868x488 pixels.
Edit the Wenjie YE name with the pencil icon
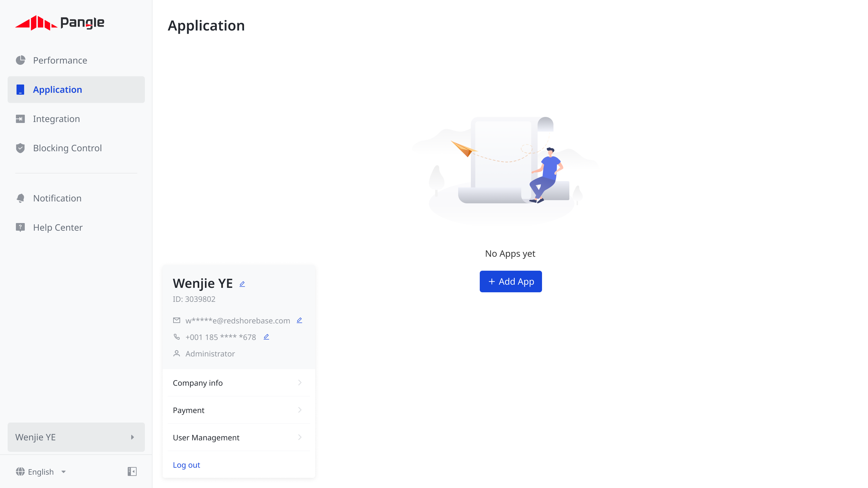[242, 284]
